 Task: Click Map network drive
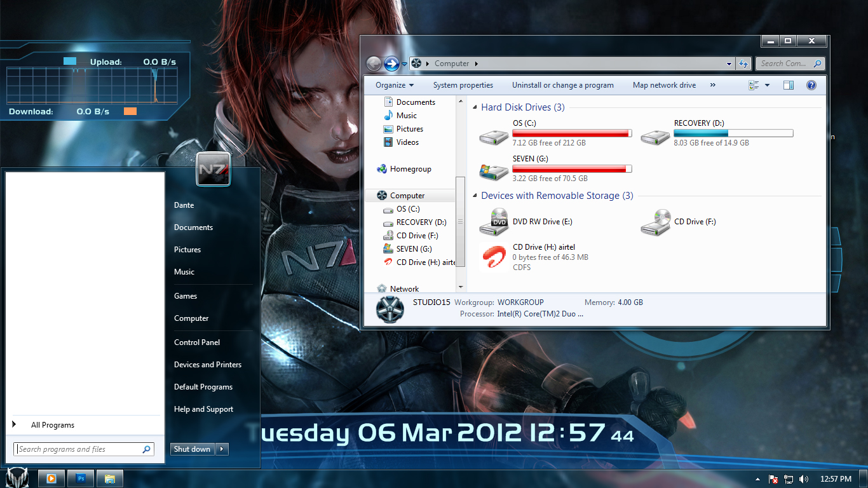point(664,85)
